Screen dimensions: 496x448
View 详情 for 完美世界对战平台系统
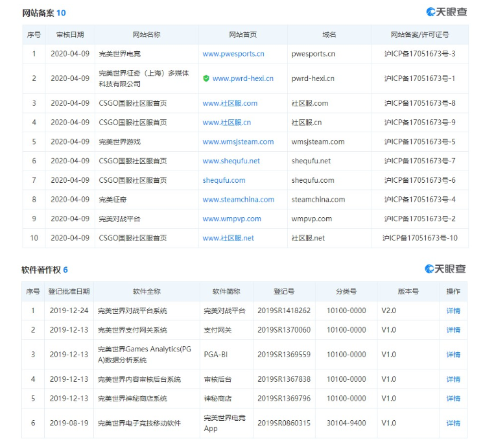(x=453, y=311)
